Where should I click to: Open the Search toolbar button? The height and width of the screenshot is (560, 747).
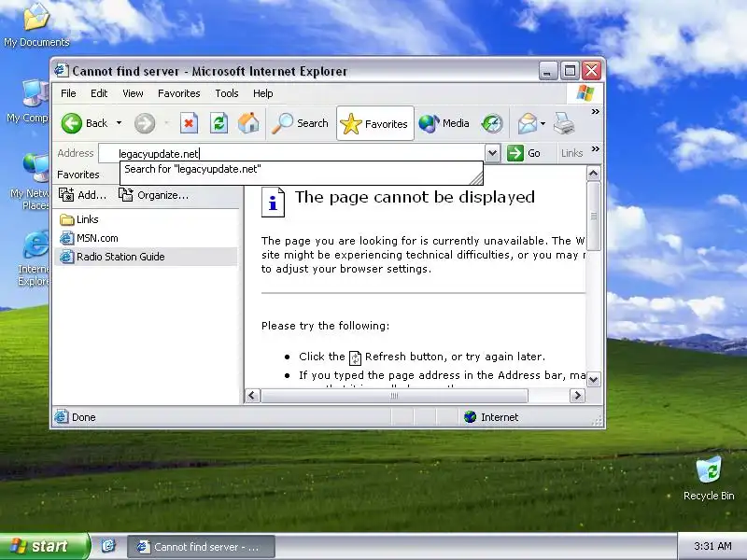[300, 123]
